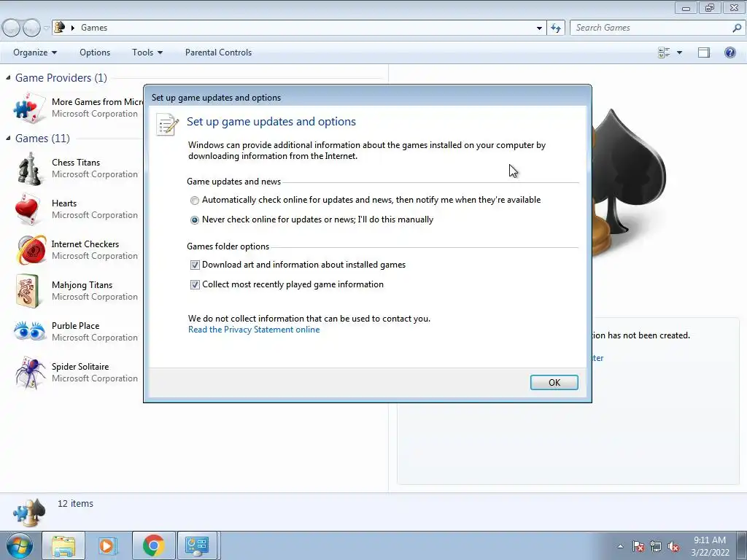Click Options in the toolbar
This screenshot has width=747, height=560.
95,52
